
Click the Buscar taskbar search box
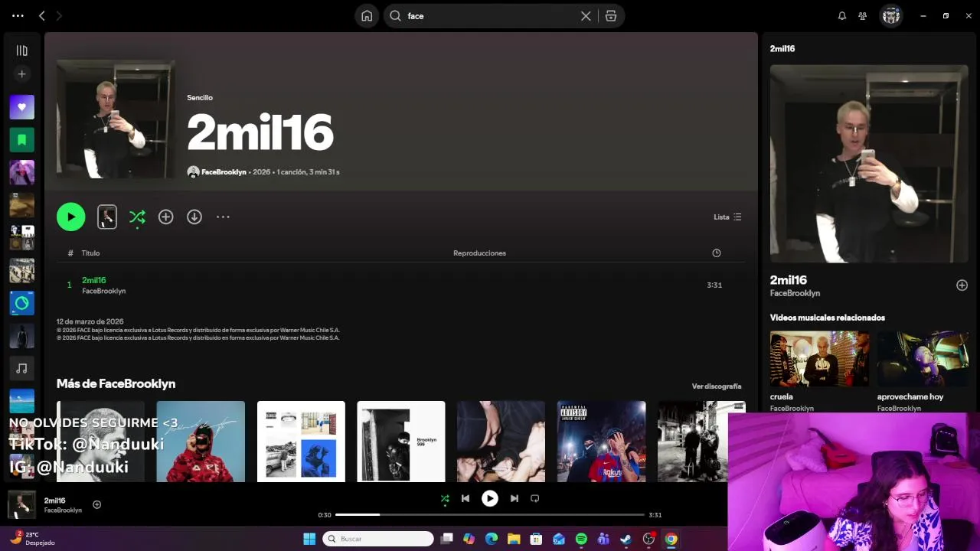(x=378, y=539)
